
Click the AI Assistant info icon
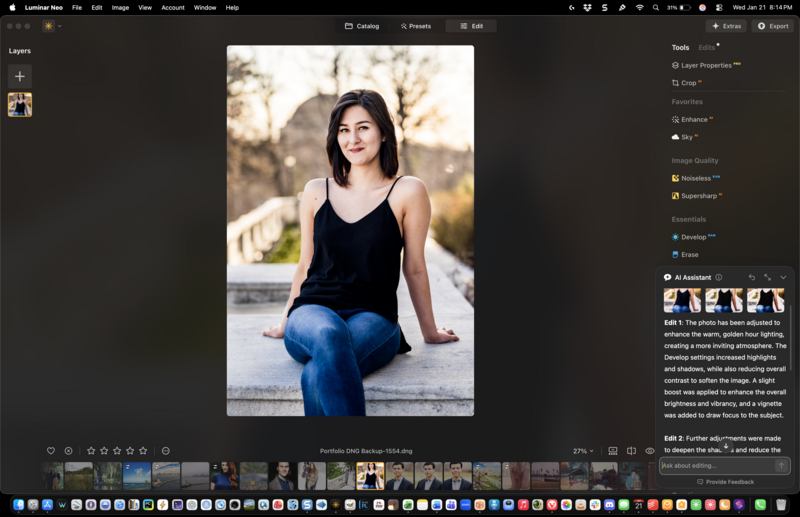(718, 277)
